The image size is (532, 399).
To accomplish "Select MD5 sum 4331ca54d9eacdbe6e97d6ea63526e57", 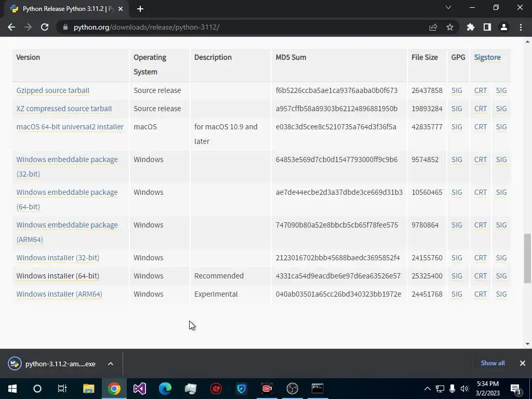I will pyautogui.click(x=338, y=276).
